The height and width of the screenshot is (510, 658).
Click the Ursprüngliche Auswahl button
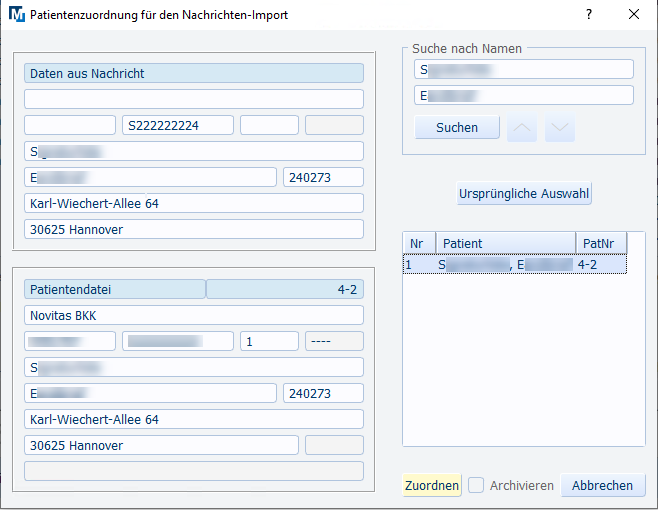click(x=524, y=194)
